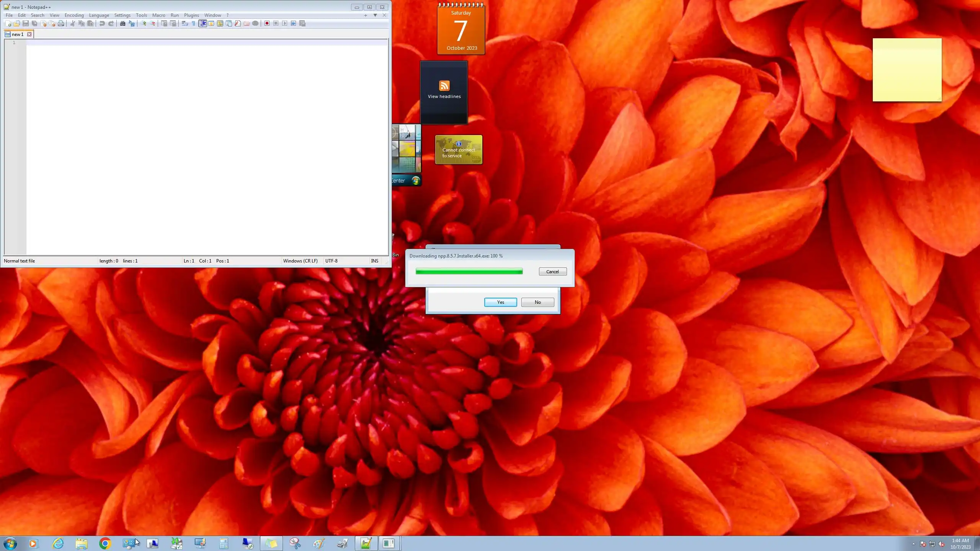980x551 pixels.
Task: Click the Undo arrow icon
Action: point(102,23)
